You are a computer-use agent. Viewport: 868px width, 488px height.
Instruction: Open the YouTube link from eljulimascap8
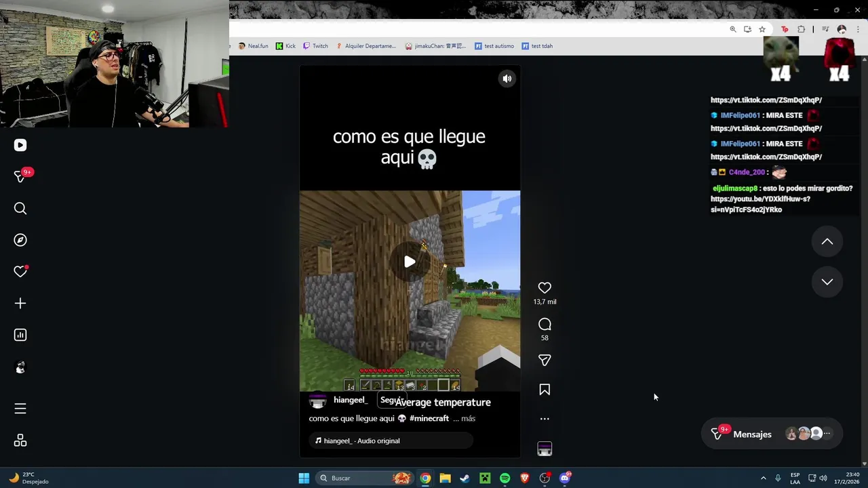(x=760, y=205)
